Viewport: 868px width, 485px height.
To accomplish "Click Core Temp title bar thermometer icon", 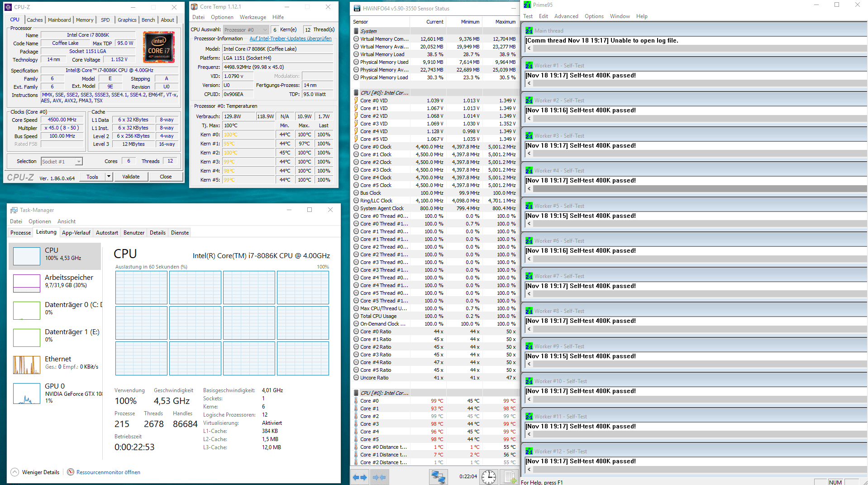I will tap(194, 7).
